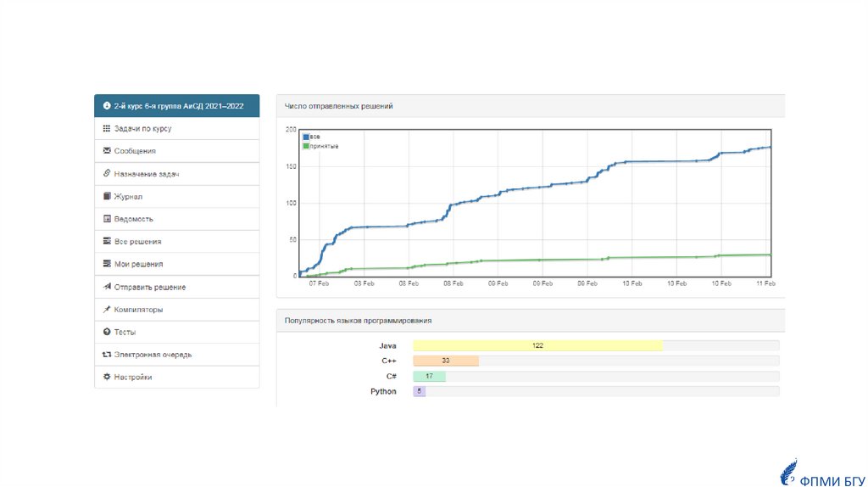Open the course header '2-й курс 6-я группа'
This screenshot has height=487, width=868.
point(178,106)
